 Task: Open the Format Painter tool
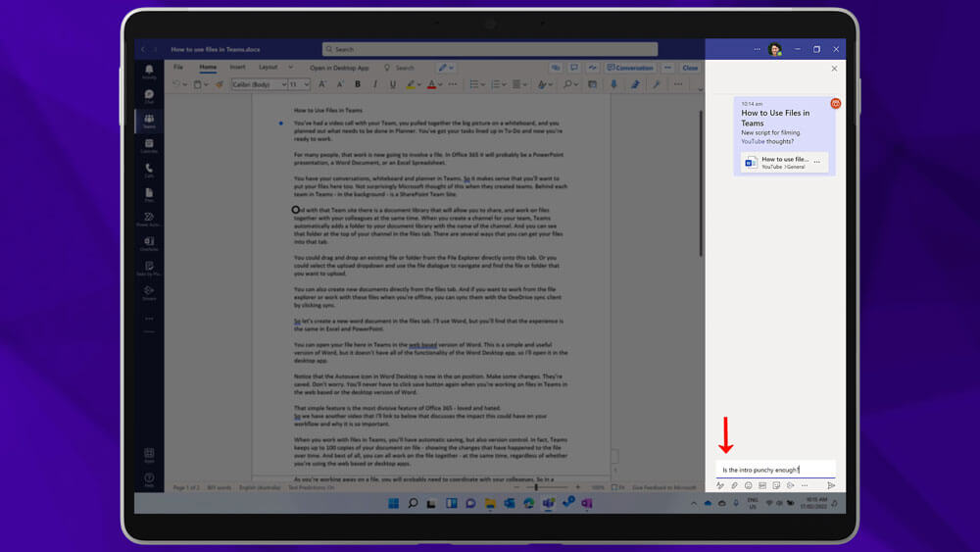[220, 85]
